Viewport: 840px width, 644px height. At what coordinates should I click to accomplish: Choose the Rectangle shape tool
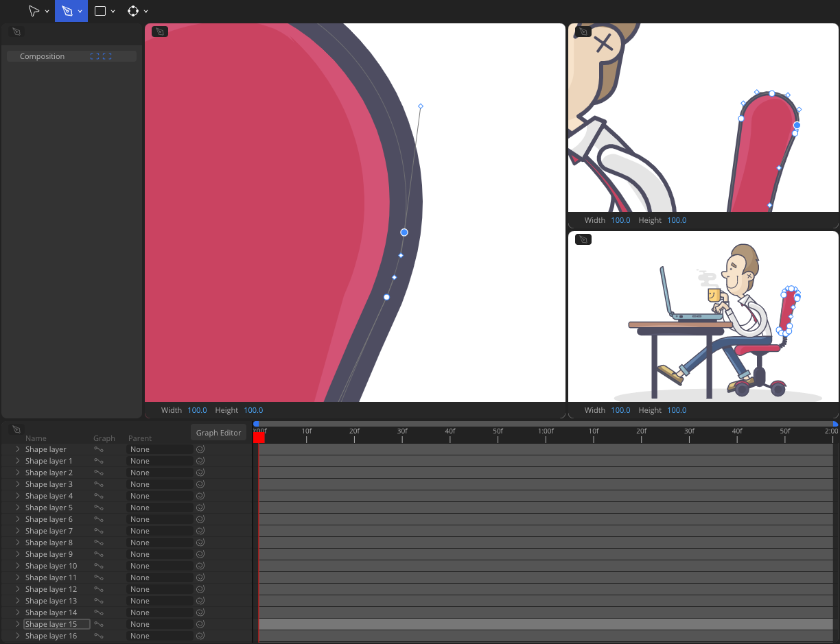[x=100, y=11]
